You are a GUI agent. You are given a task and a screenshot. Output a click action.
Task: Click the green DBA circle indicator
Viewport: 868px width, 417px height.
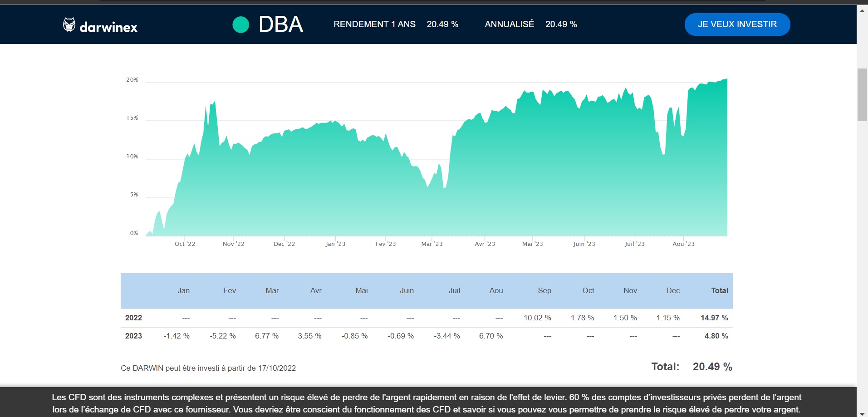[241, 25]
